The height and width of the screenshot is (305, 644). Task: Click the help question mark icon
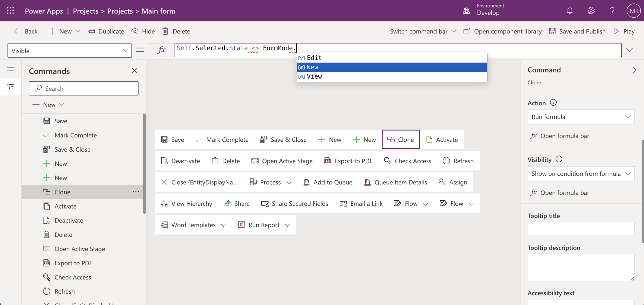pos(612,11)
